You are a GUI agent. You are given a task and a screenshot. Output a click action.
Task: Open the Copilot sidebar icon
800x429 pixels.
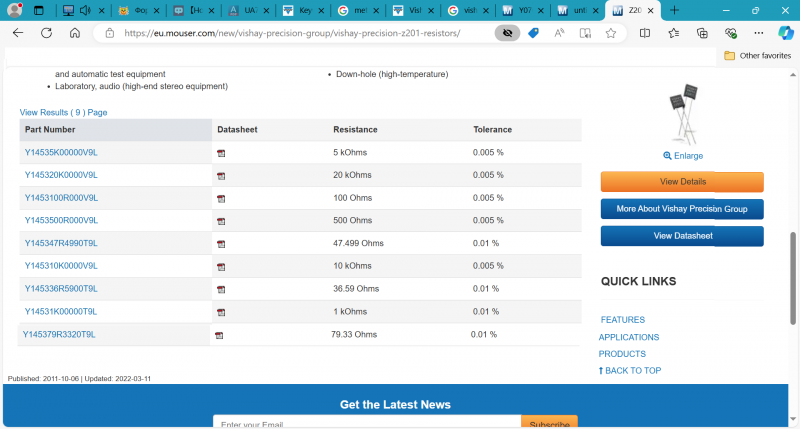click(786, 33)
